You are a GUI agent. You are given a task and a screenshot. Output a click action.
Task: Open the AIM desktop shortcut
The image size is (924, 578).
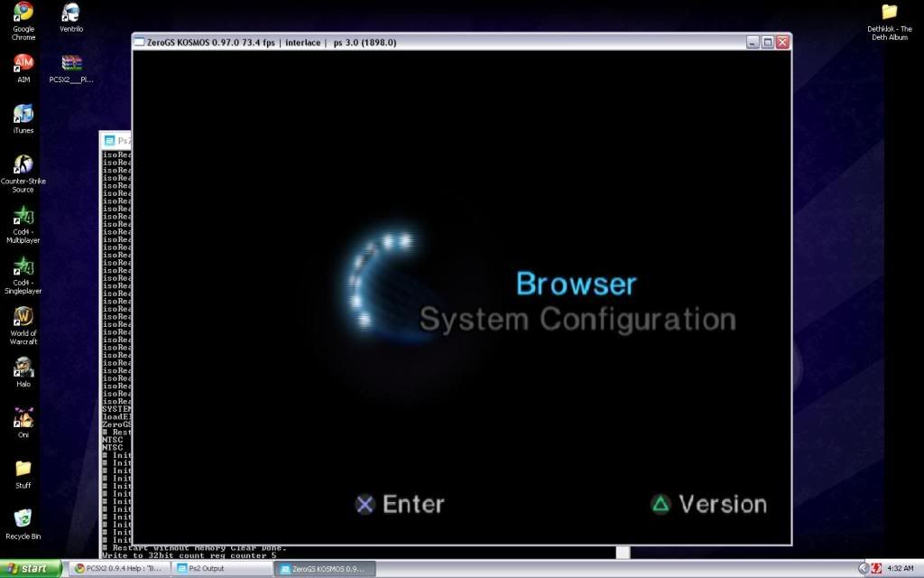(x=23, y=68)
